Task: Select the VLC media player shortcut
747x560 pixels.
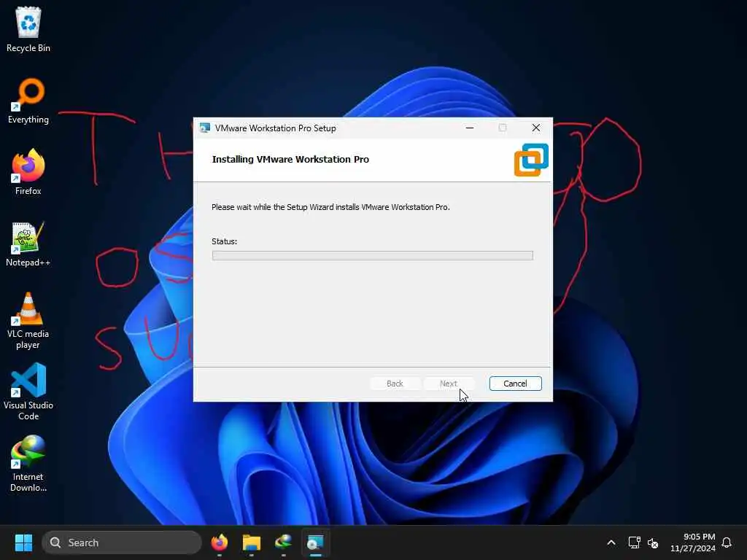Action: pos(28,321)
